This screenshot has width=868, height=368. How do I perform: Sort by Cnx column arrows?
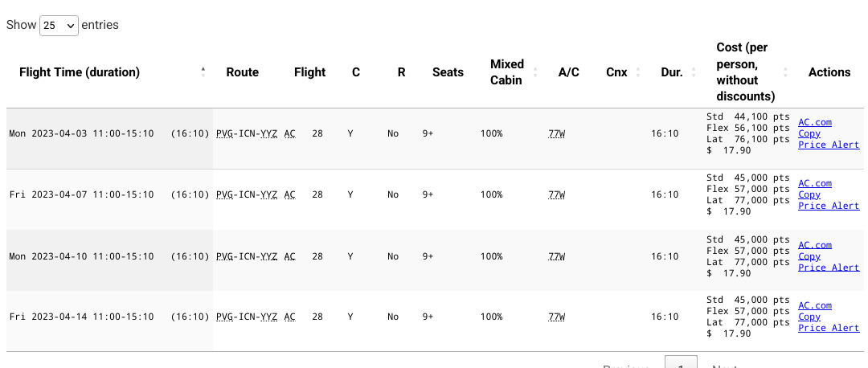click(x=637, y=72)
